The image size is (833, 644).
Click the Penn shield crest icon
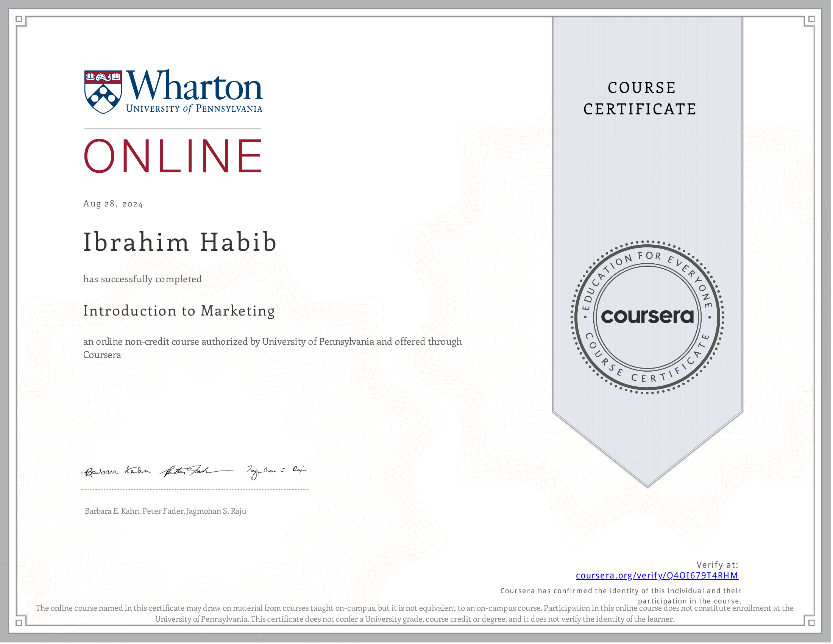(103, 92)
